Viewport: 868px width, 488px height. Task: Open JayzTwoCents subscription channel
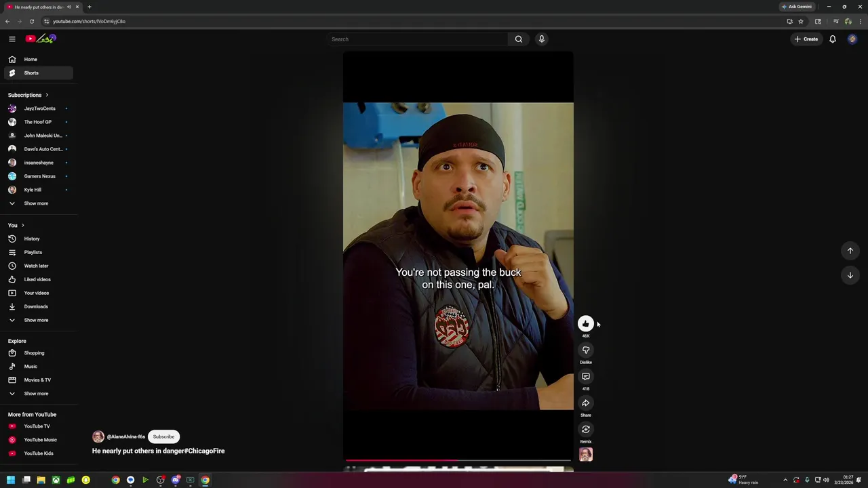(38, 108)
